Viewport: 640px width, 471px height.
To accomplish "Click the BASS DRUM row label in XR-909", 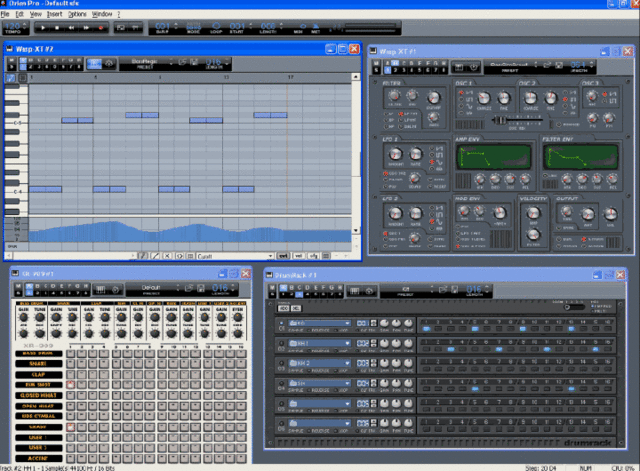I will click(38, 353).
